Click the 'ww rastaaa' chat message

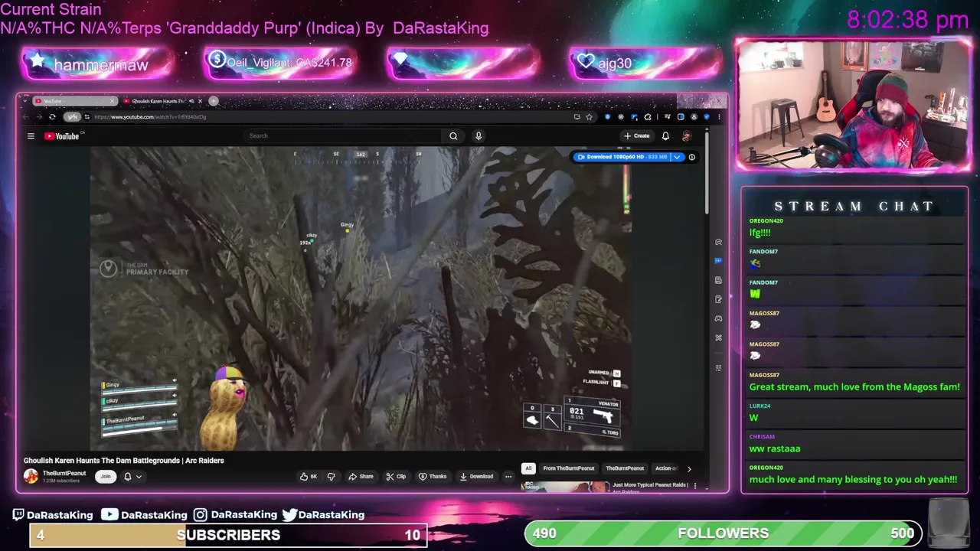click(x=775, y=448)
